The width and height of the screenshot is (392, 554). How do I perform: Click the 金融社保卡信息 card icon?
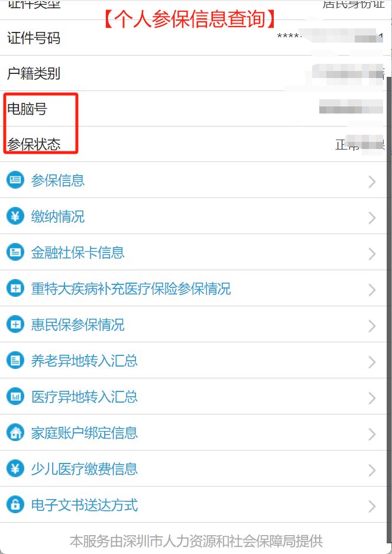pos(15,252)
